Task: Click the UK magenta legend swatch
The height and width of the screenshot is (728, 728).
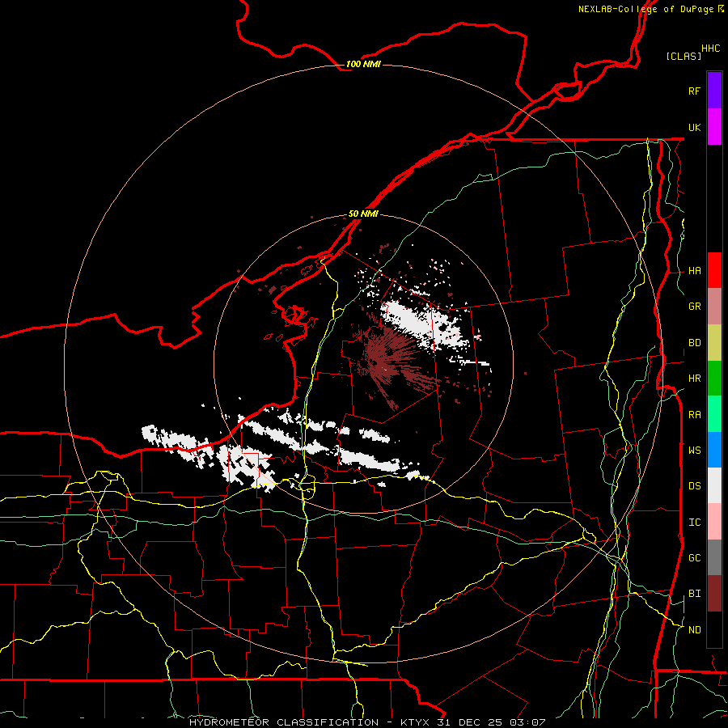Action: 714,127
